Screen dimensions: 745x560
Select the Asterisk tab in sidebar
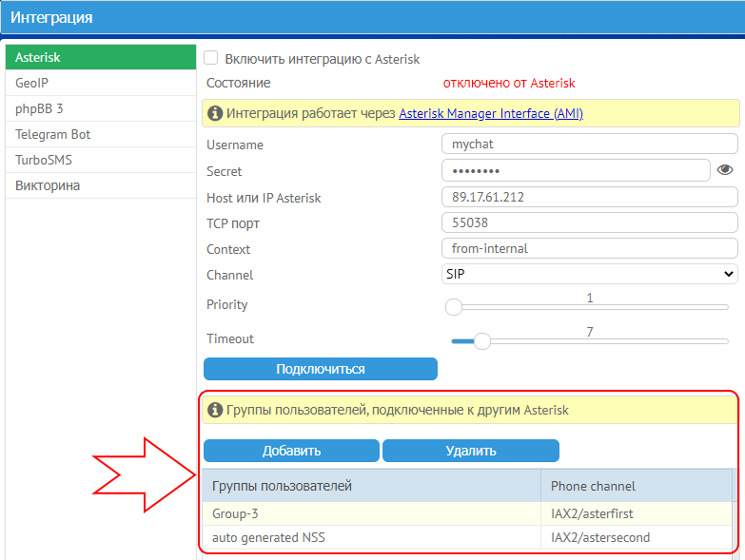click(98, 58)
